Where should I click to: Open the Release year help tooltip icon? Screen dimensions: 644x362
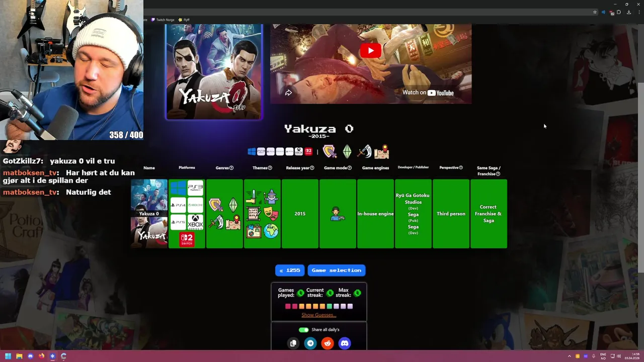click(x=312, y=168)
